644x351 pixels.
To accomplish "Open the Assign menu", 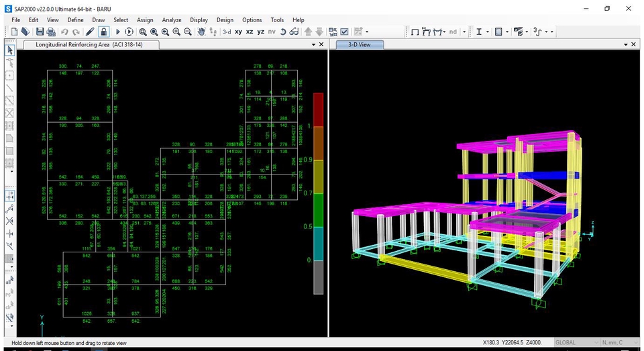I will pos(145,19).
